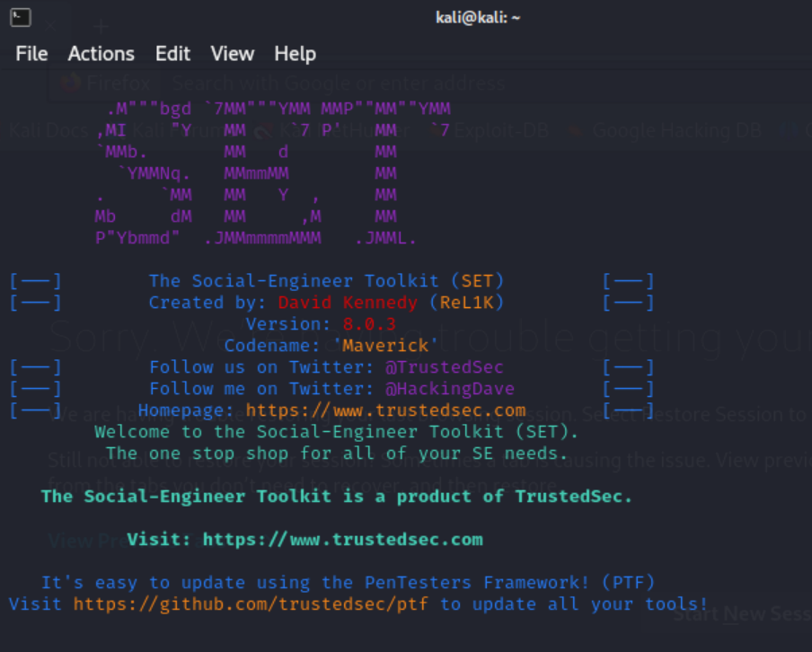Click the Version: 8.0.3 text

(x=321, y=324)
